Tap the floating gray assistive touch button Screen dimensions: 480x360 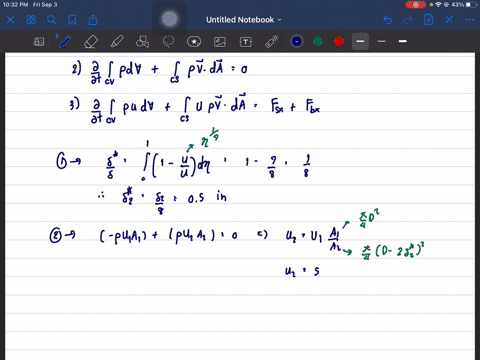(170, 19)
